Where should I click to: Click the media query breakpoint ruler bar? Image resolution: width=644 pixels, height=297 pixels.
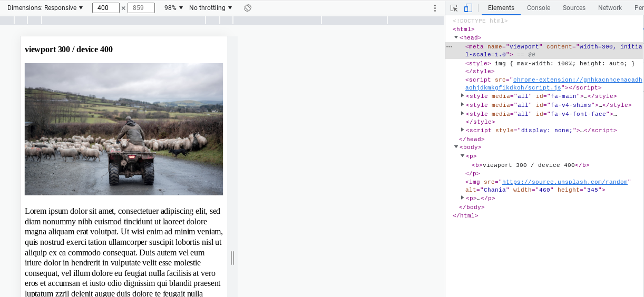click(x=222, y=21)
